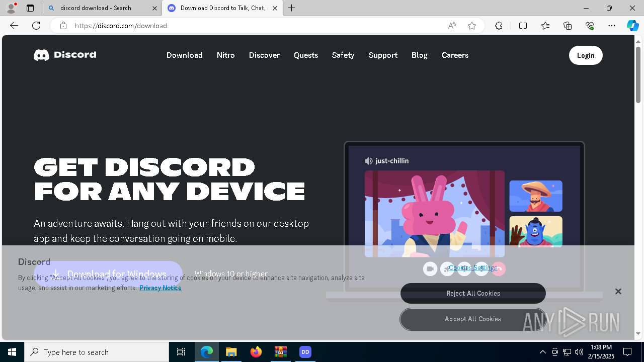Open WinRAR from taskbar

280,352
